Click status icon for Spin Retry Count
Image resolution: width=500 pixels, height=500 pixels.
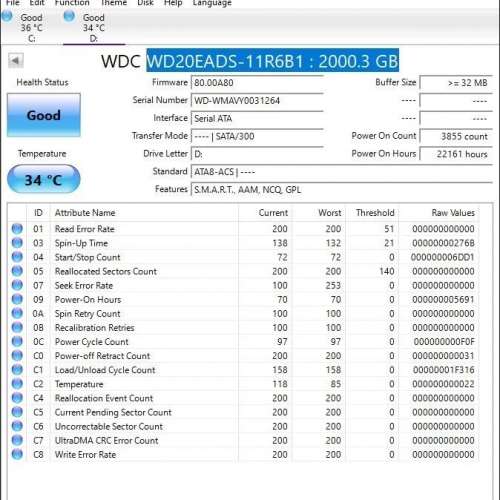click(x=17, y=313)
